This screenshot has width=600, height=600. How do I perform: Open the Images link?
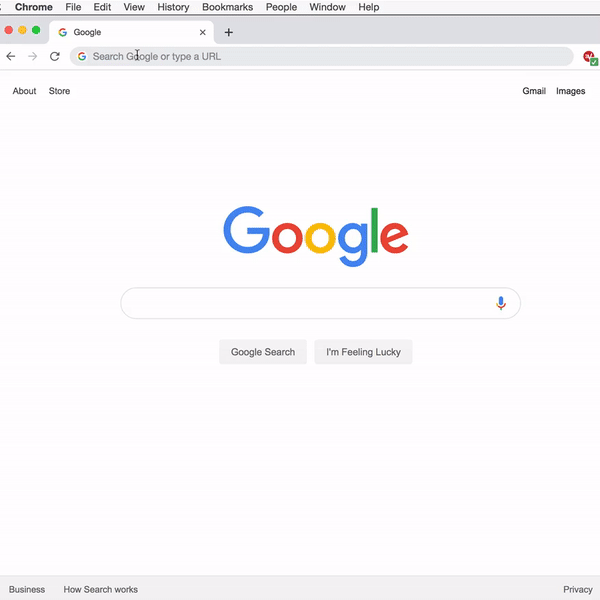point(570,91)
